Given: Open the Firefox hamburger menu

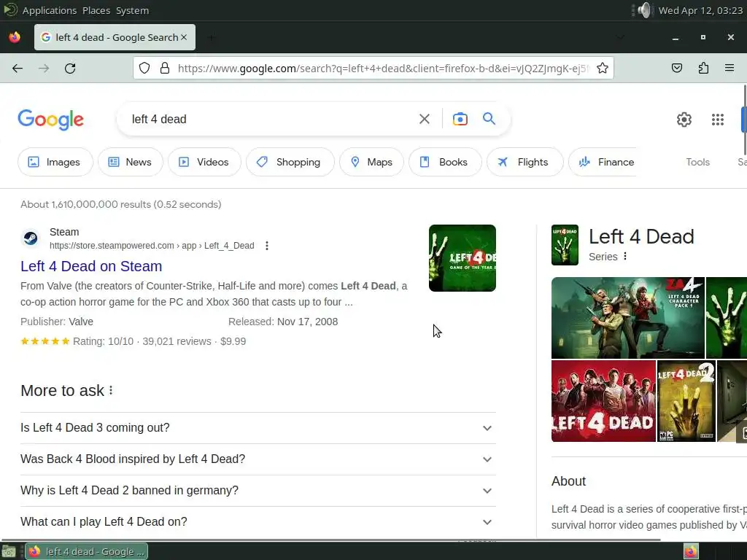Looking at the screenshot, I should 729,68.
